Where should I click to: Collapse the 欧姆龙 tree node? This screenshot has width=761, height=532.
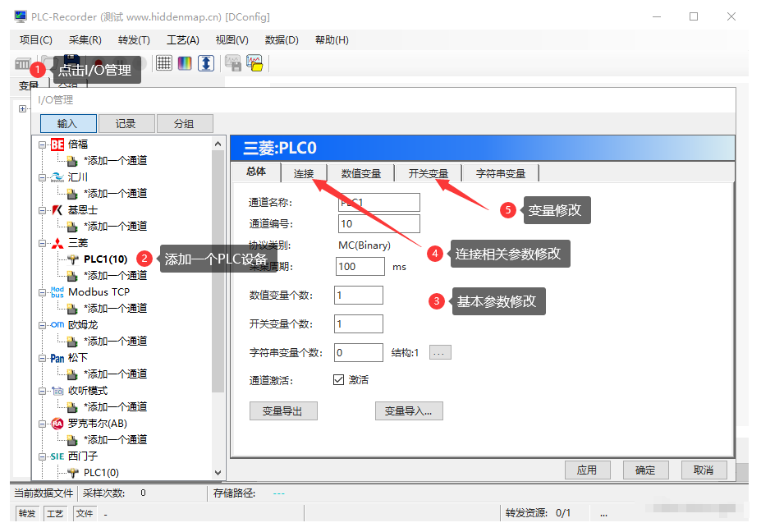click(x=42, y=325)
